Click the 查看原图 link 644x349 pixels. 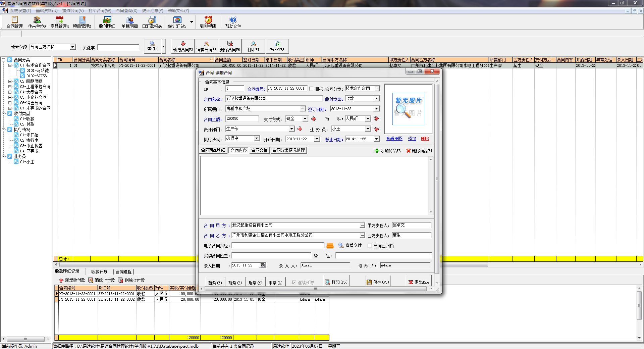[394, 139]
